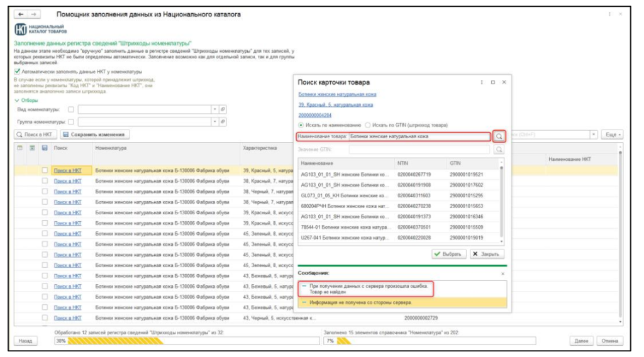Image resolution: width=644 pixels, height=357 pixels.
Task: Tick the checkbox in the first table row
Action: tap(45, 170)
